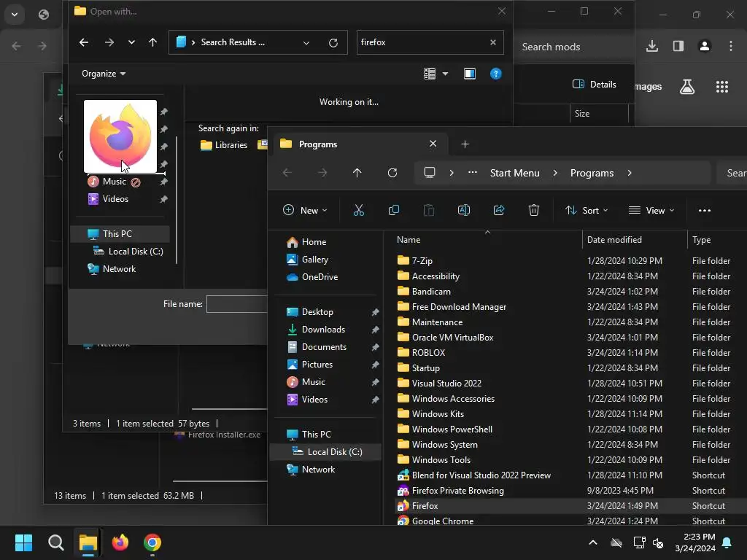
Task: Expand the hidden breadcrumb path ellipsis
Action: pos(472,172)
